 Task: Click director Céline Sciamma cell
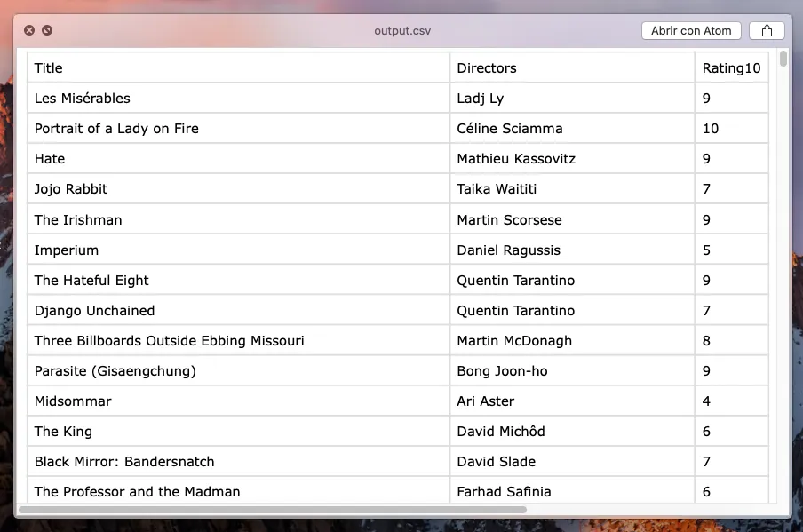coord(572,129)
